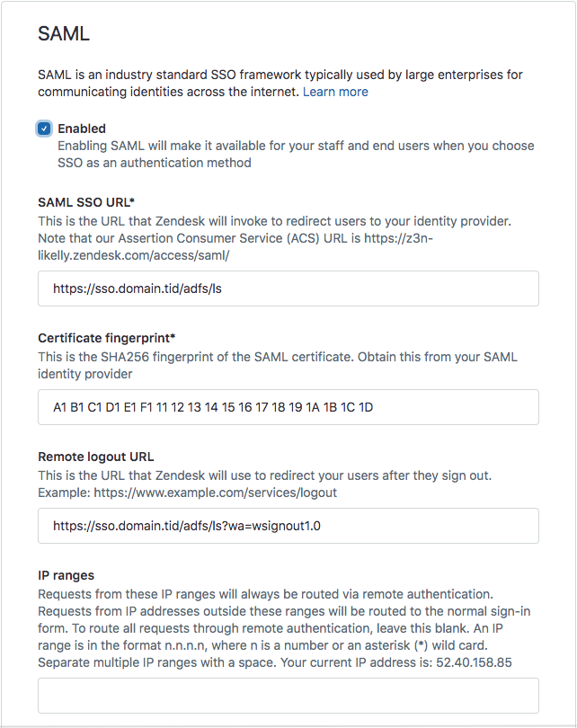Click the SAML page heading

(64, 35)
